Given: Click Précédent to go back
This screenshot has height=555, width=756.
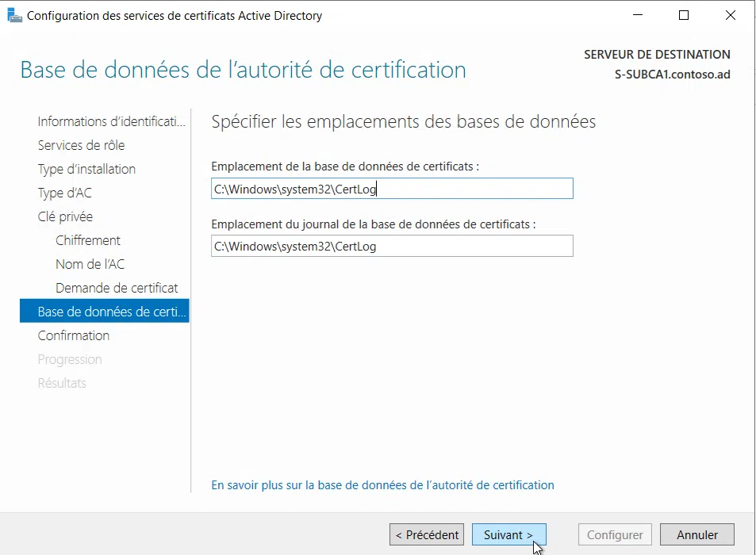Looking at the screenshot, I should (426, 534).
